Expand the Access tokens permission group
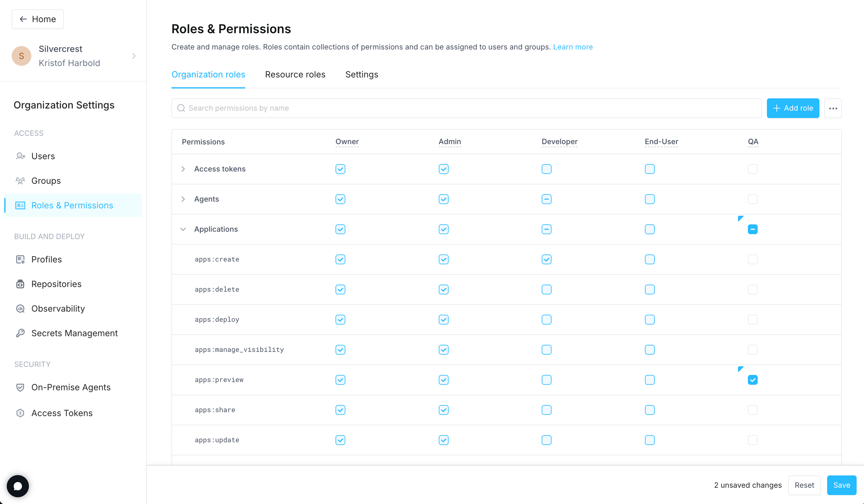 [x=183, y=169]
